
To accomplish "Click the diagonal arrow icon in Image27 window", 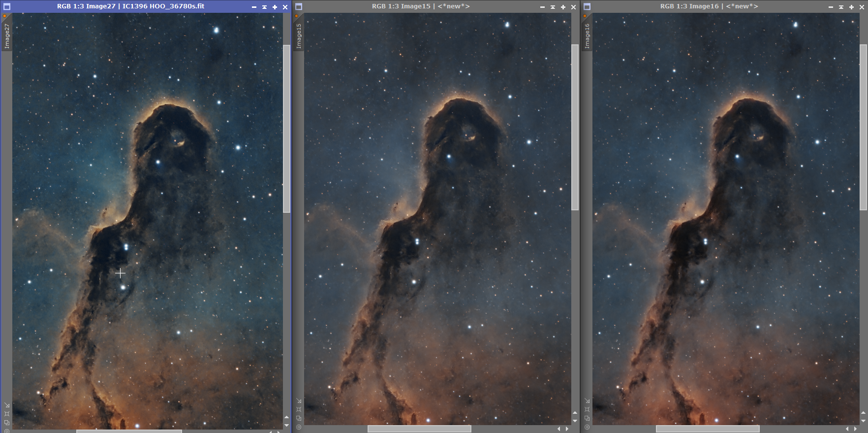I will 7,405.
